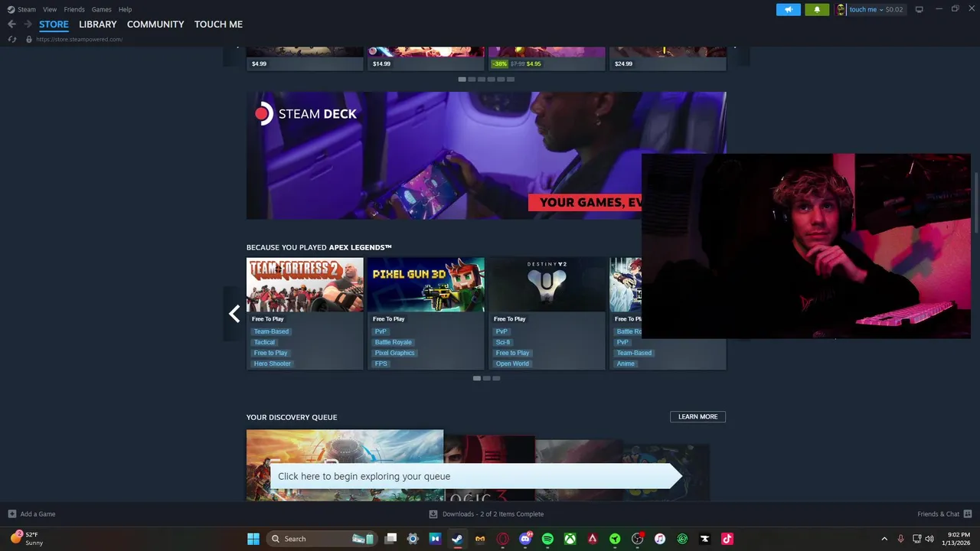Click the Battle Royale tag under Pixel Gun 3D
The image size is (980, 551).
pyautogui.click(x=393, y=342)
